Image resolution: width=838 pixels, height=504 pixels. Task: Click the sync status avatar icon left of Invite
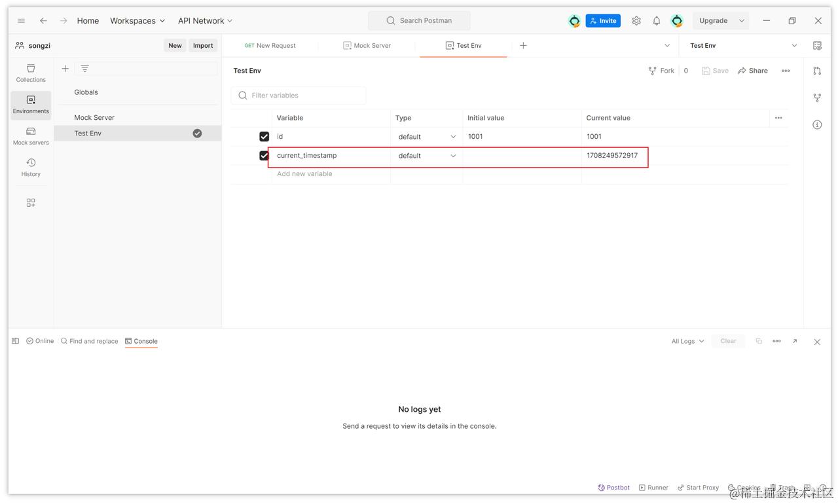(x=574, y=21)
